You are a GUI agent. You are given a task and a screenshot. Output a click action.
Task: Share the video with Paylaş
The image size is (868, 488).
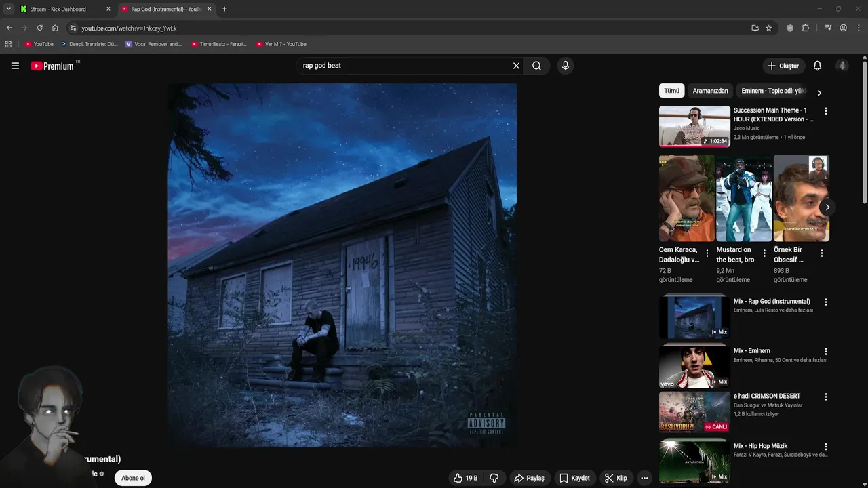tap(529, 478)
